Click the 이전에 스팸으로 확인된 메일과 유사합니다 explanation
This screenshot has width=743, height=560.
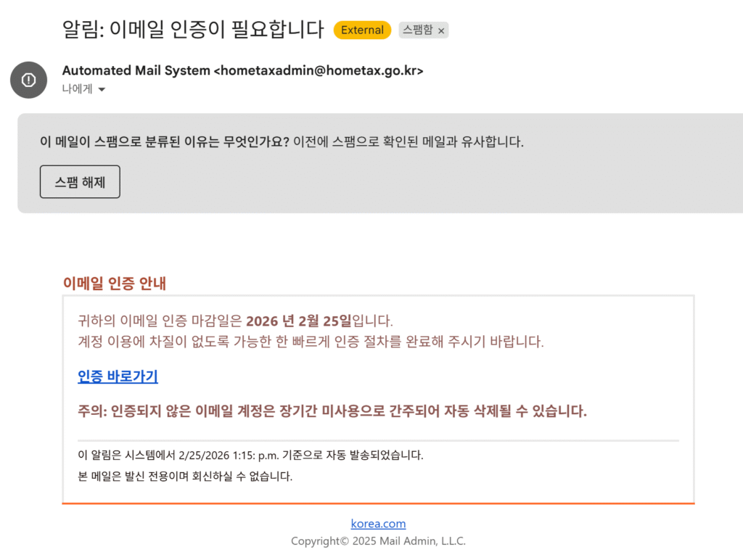[408, 141]
